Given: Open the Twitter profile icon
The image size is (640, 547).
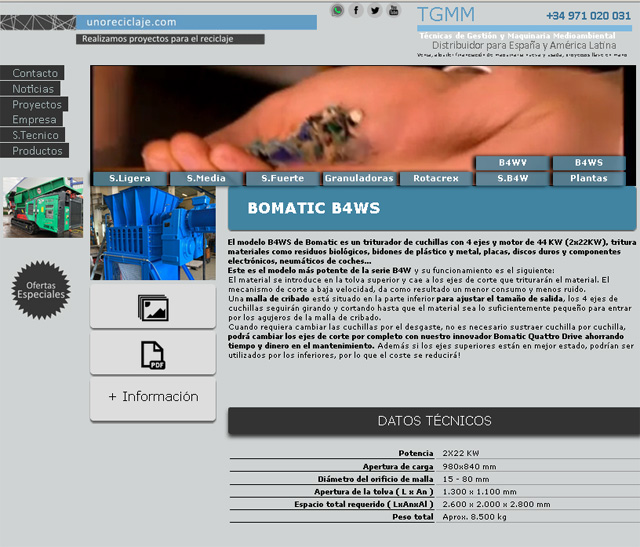Looking at the screenshot, I should (x=375, y=11).
